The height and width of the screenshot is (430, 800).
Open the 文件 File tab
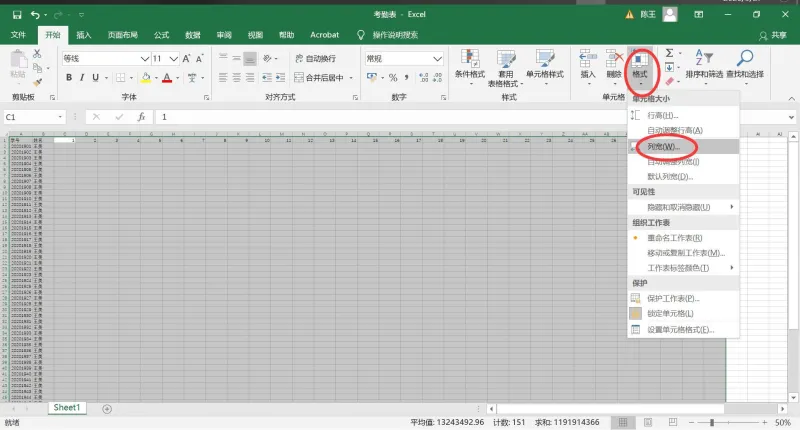(18, 35)
